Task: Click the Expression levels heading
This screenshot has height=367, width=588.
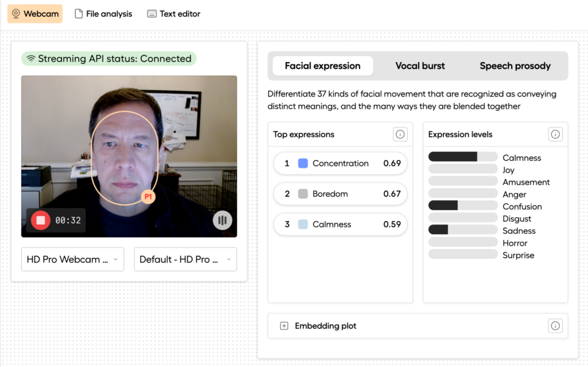Action: [x=460, y=134]
